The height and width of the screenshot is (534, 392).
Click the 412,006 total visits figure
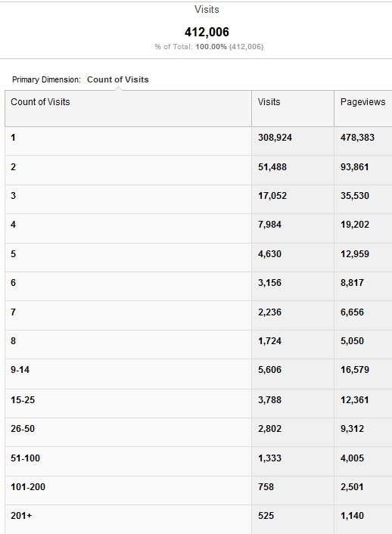click(x=207, y=32)
